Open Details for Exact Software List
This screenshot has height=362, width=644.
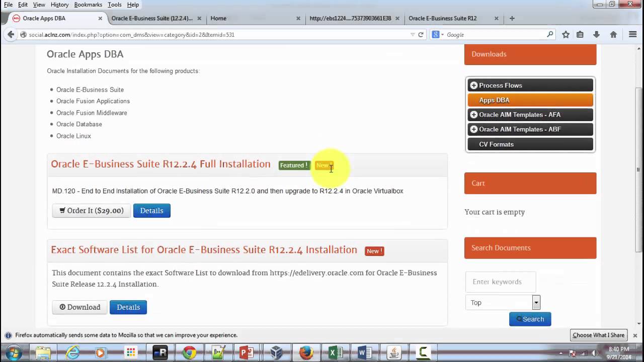pos(128,307)
